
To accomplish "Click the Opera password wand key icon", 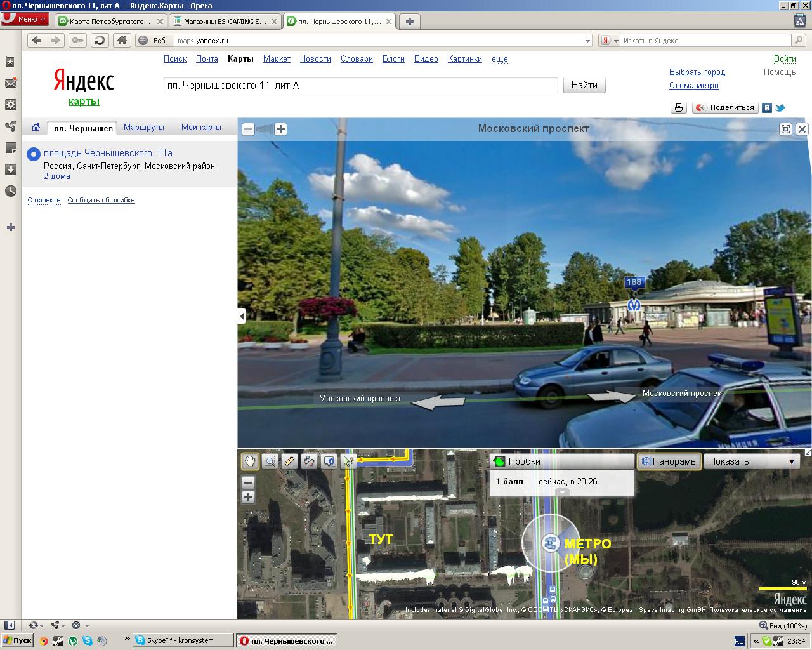I will tap(77, 40).
